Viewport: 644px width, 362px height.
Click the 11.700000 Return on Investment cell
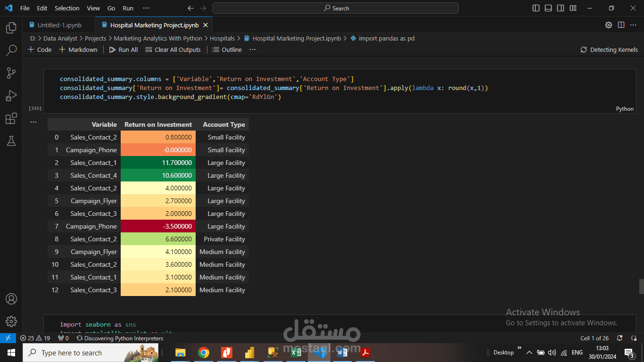point(158,163)
